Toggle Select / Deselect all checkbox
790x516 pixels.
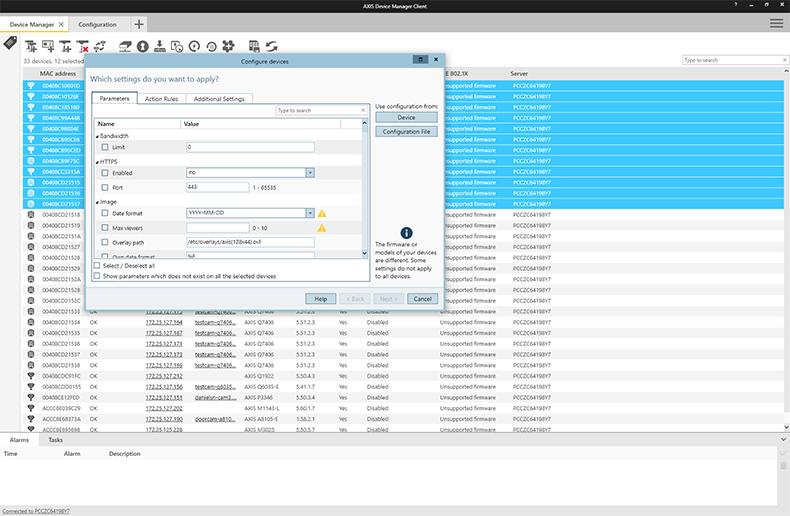[97, 266]
